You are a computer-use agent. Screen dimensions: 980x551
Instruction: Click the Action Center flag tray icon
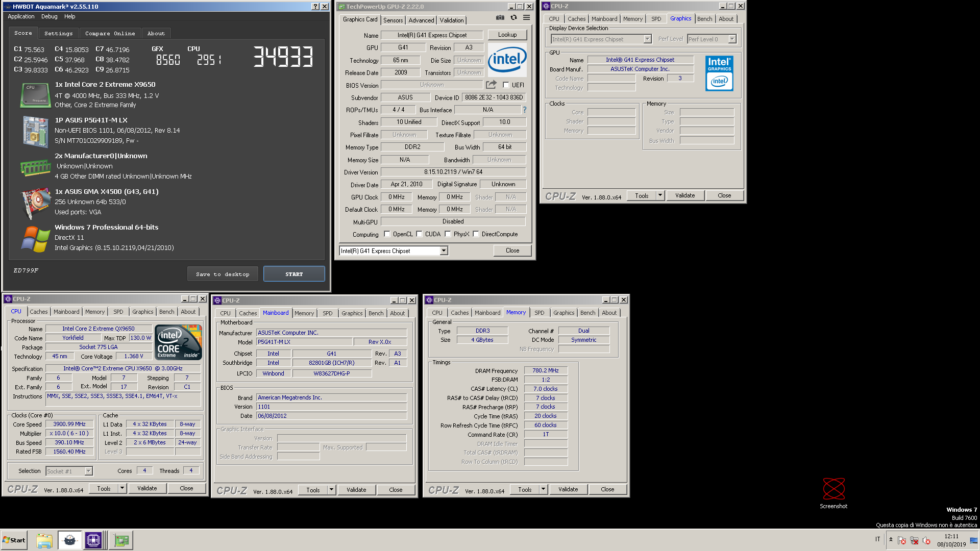tap(902, 540)
